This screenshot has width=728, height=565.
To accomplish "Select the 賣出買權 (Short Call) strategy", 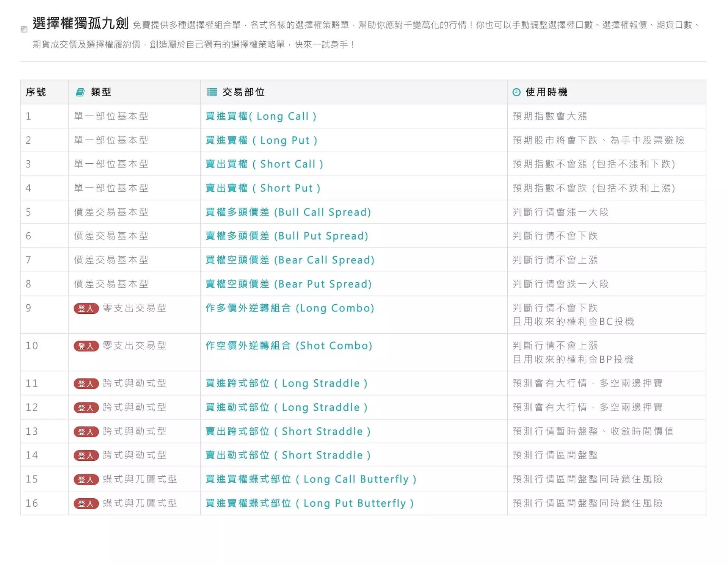I will click(265, 164).
